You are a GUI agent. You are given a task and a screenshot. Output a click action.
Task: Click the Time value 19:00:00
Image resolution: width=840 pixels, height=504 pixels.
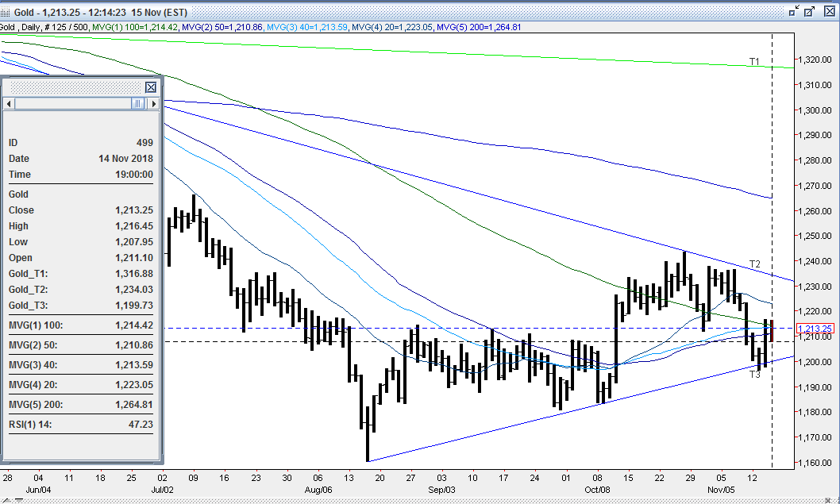pyautogui.click(x=134, y=174)
